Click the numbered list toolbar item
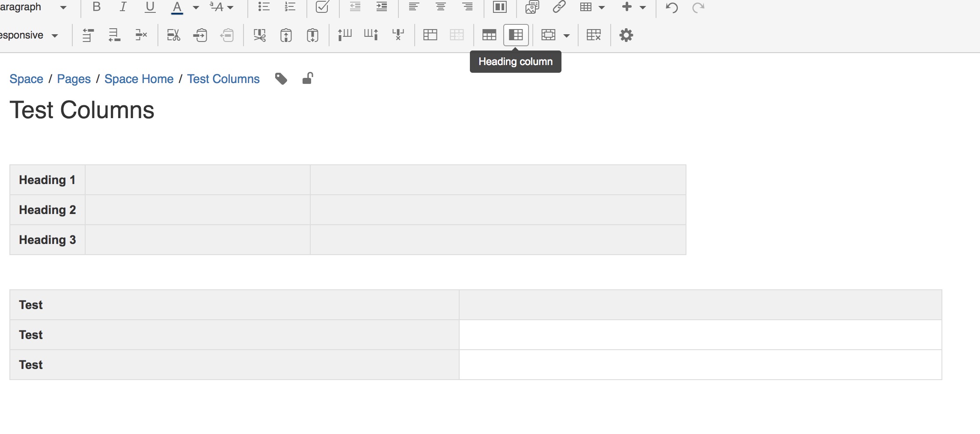The image size is (980, 434). 290,7
